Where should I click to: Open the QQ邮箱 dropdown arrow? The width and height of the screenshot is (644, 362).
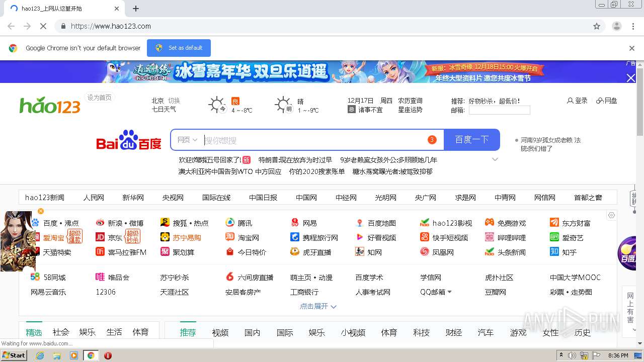pos(449,292)
